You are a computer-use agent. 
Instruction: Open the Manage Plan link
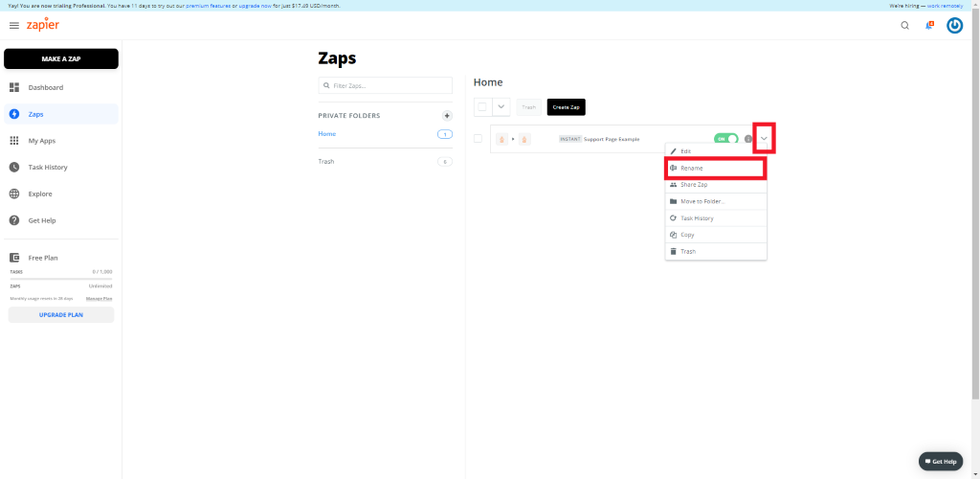tap(99, 298)
